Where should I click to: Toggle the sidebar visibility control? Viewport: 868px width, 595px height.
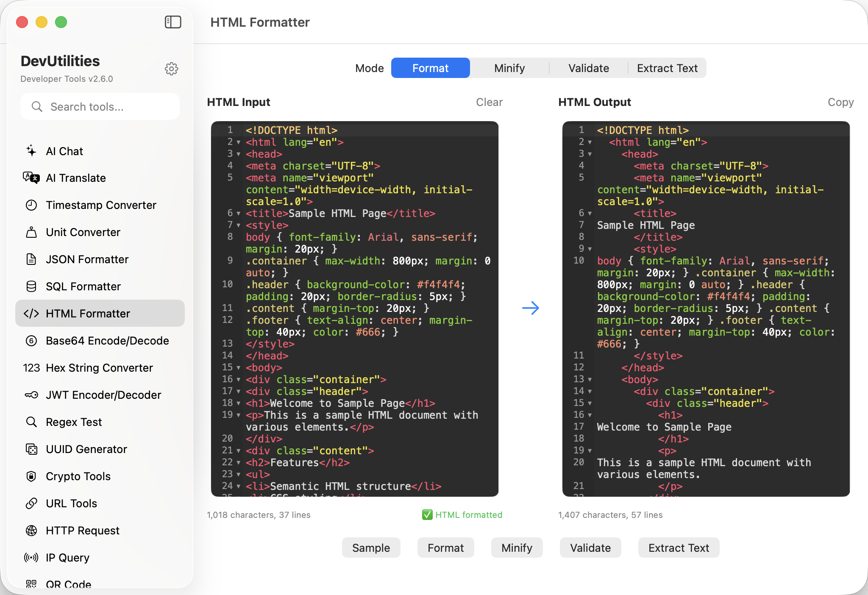coord(173,22)
